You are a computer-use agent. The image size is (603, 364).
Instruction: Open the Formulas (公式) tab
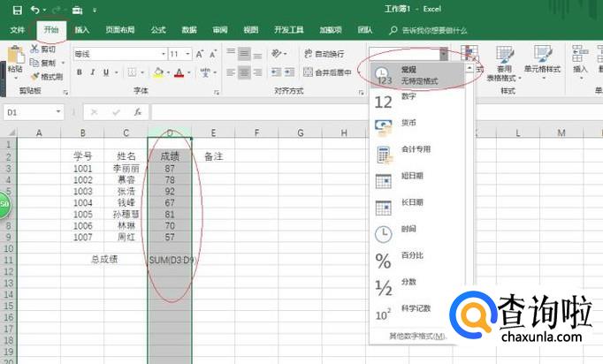(158, 29)
